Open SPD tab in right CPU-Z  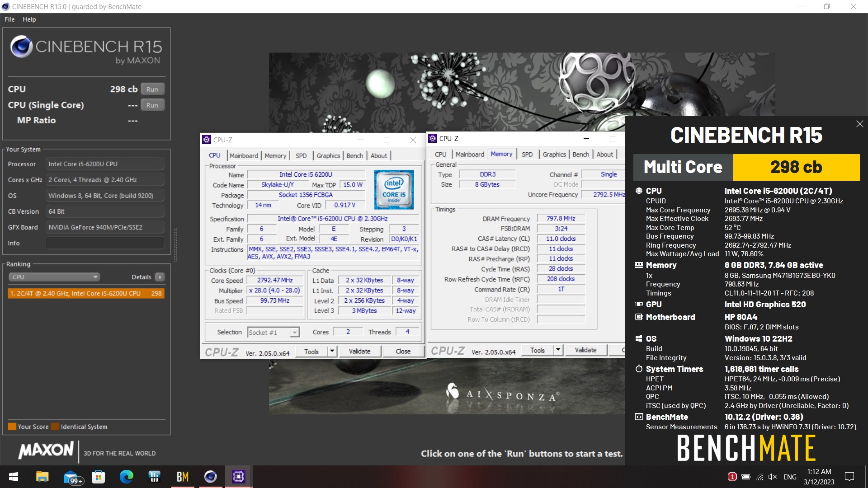(x=527, y=154)
